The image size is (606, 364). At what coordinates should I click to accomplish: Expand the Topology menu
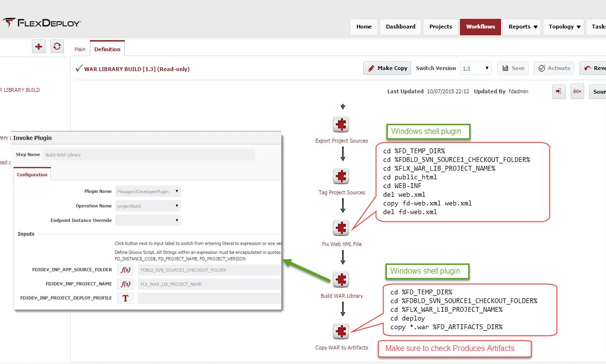click(x=564, y=27)
